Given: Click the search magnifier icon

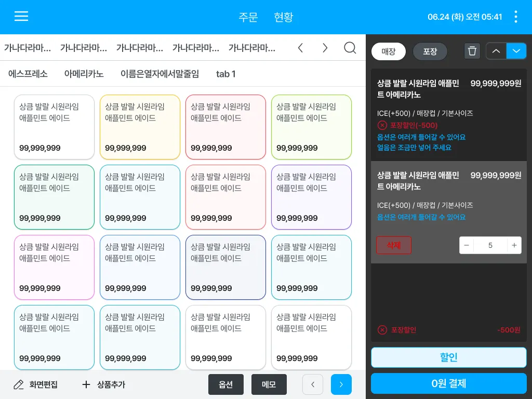Looking at the screenshot, I should tap(350, 48).
